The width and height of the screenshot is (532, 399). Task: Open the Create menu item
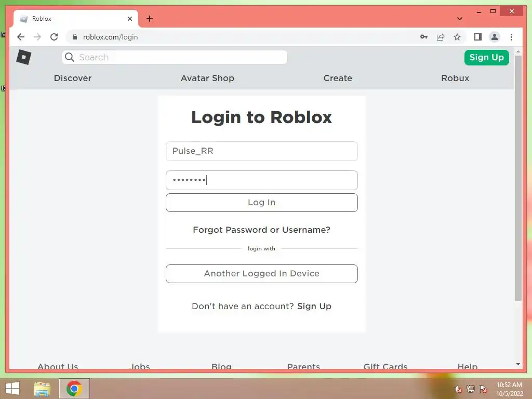click(x=338, y=78)
